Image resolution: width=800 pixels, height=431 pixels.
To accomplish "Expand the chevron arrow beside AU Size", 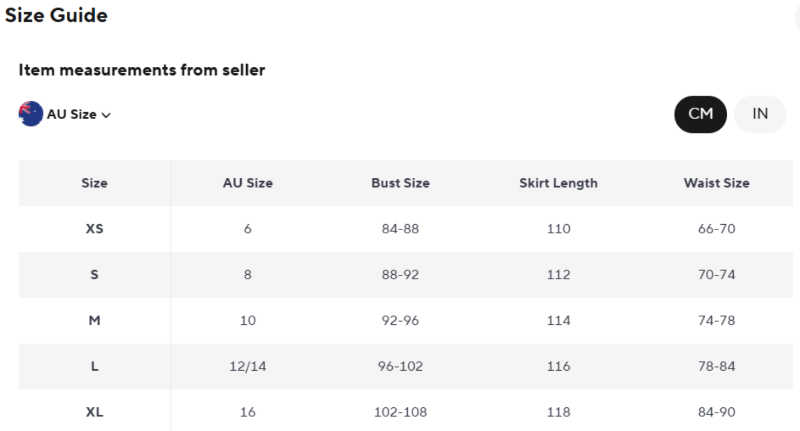I will point(106,115).
